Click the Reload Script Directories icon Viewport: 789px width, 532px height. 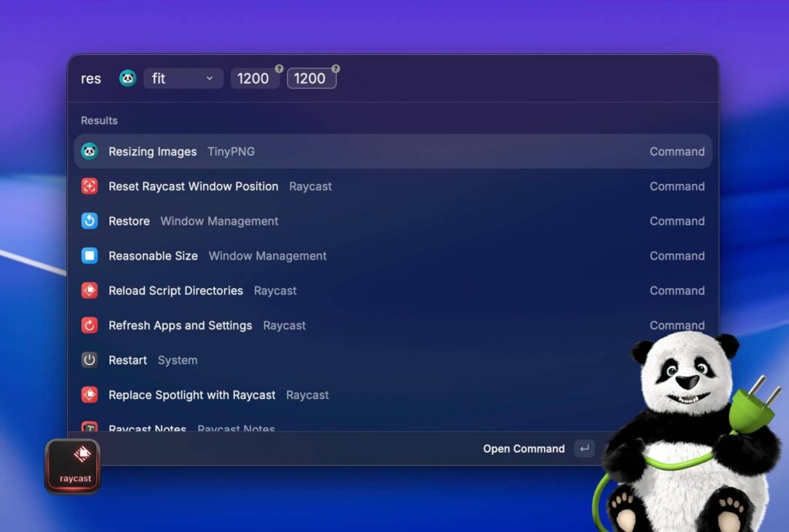click(x=89, y=290)
